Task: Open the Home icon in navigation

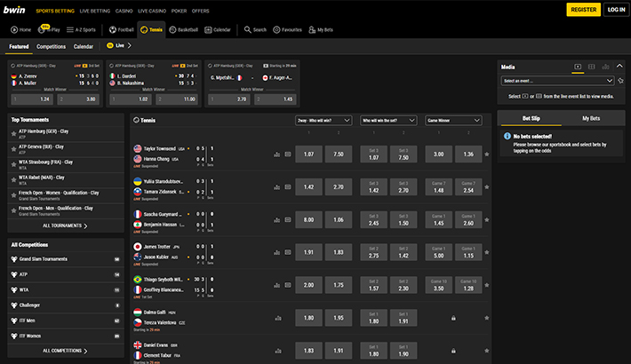Action: (x=14, y=30)
